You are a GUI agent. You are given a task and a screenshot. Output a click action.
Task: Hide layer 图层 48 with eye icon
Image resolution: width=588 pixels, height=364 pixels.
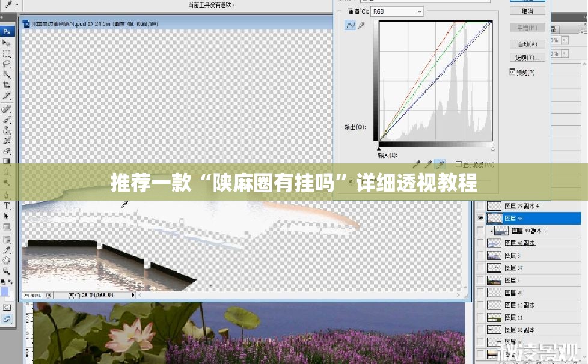coord(480,218)
